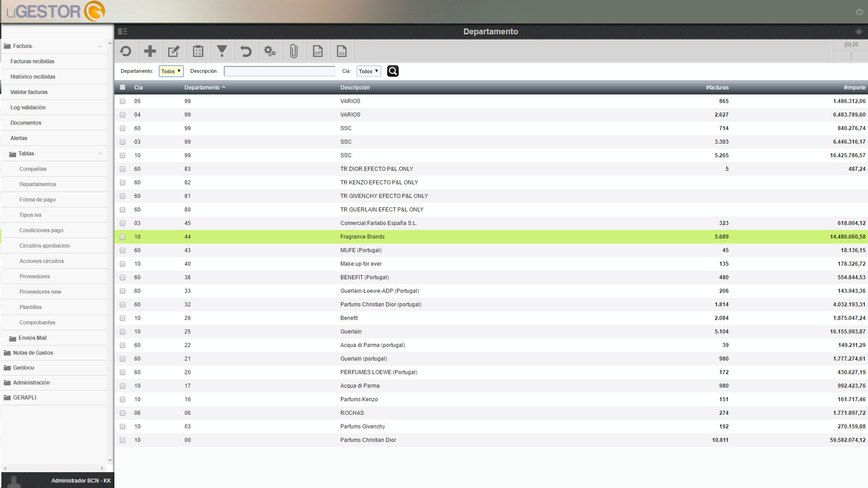Click the uGestor logo
Screen dimensions: 868x488
point(56,11)
